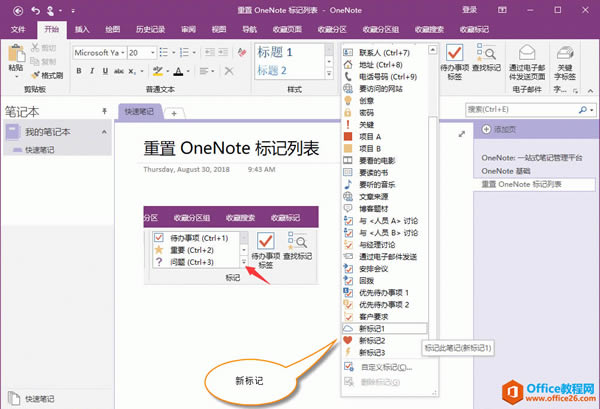Collapse 我的笔记本 notebook chevron
The height and width of the screenshot is (409, 600).
[104, 132]
